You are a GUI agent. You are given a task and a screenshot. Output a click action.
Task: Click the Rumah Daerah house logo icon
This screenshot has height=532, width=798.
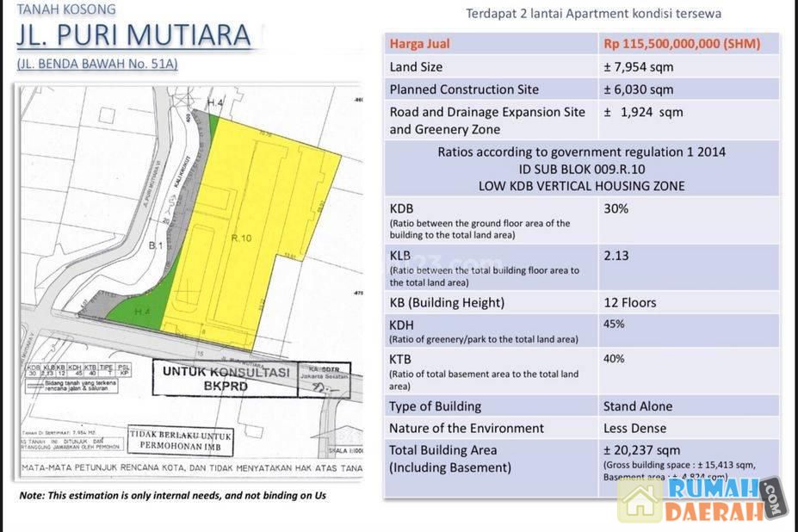640,499
